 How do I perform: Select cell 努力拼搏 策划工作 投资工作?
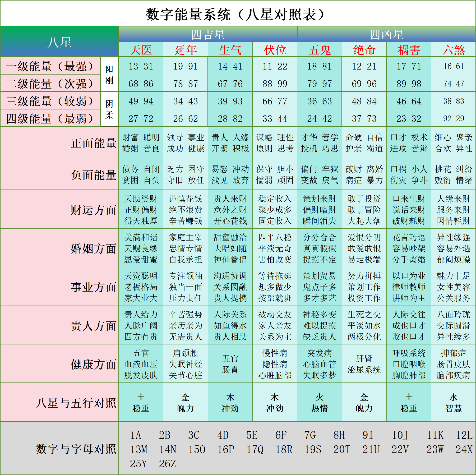tap(364, 287)
